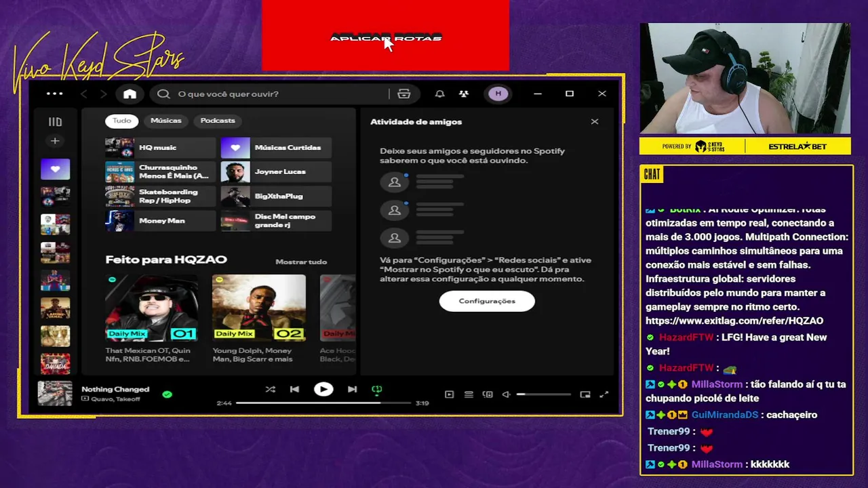This screenshot has width=868, height=488.
Task: Open Skateboarding Rap / HipHop tile
Action: click(x=160, y=197)
